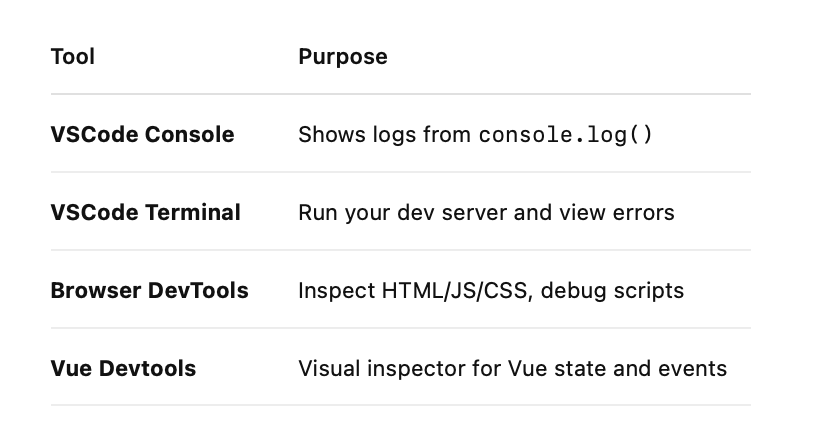Click the "Browser DevTools" row label
The height and width of the screenshot is (421, 815).
pyautogui.click(x=149, y=291)
